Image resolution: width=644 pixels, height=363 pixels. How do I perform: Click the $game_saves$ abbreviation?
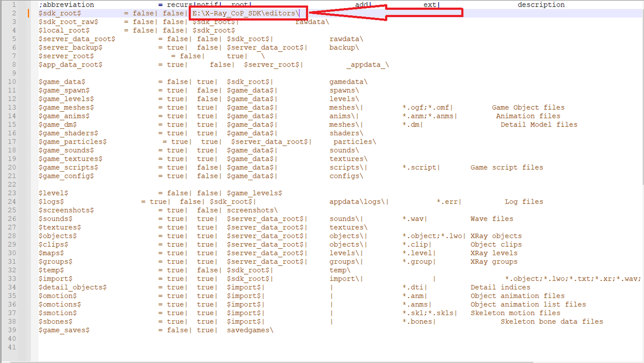(x=64, y=330)
